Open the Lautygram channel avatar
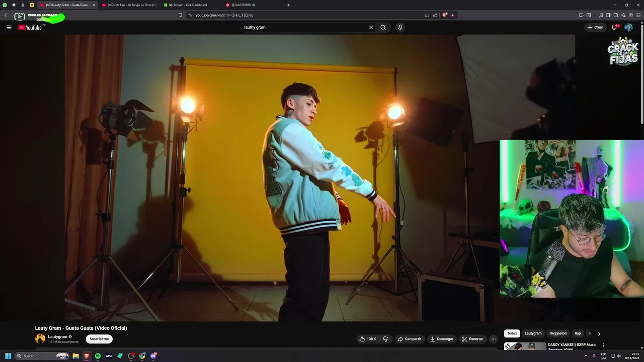The height and width of the screenshot is (362, 644). pos(40,338)
